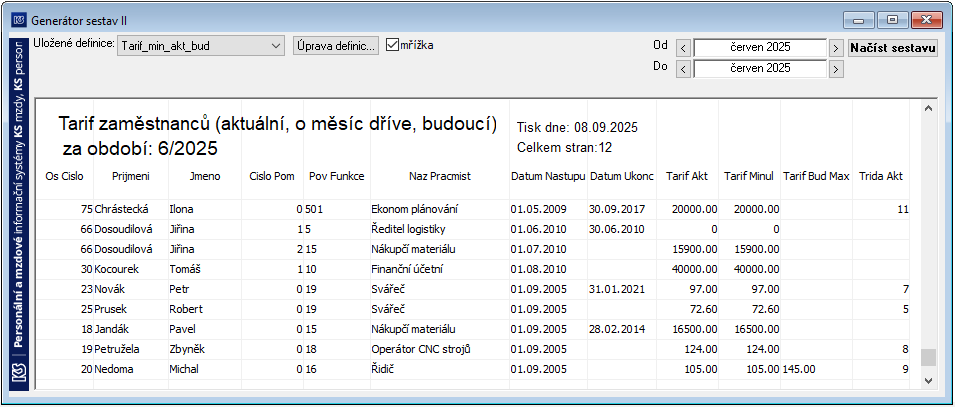This screenshot has width=955, height=407.
Task: Click the vertical scrollbar thumb
Action: pos(928,358)
